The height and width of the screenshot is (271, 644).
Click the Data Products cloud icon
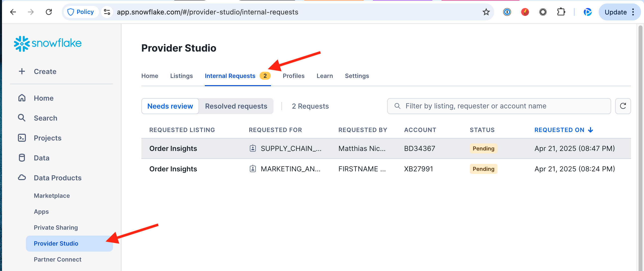coord(22,178)
